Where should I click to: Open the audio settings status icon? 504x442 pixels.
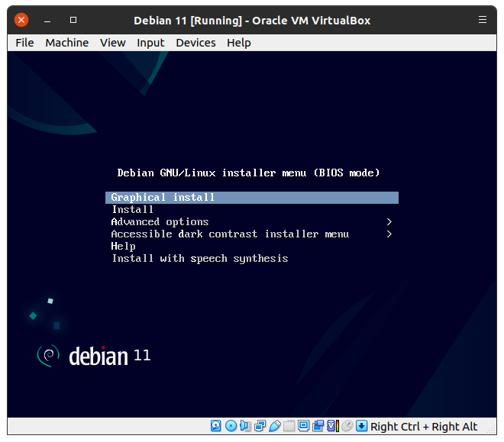tap(245, 426)
